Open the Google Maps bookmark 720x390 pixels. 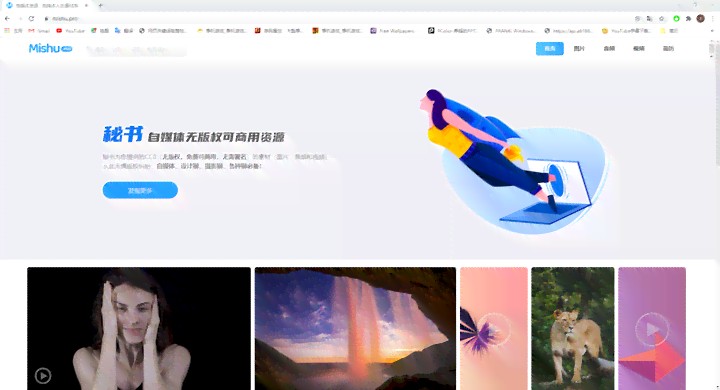coord(100,31)
